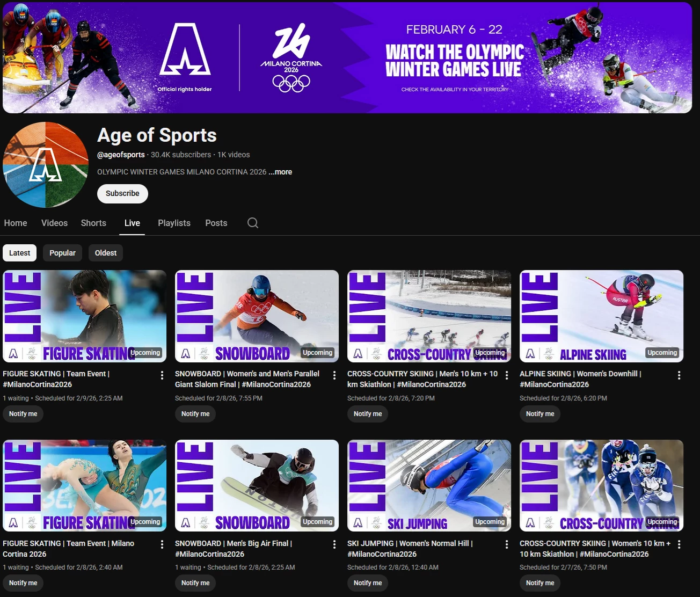Open title 'SKI JUMPING | Women's Normal Hill'
This screenshot has width=700, height=597.
click(x=410, y=549)
